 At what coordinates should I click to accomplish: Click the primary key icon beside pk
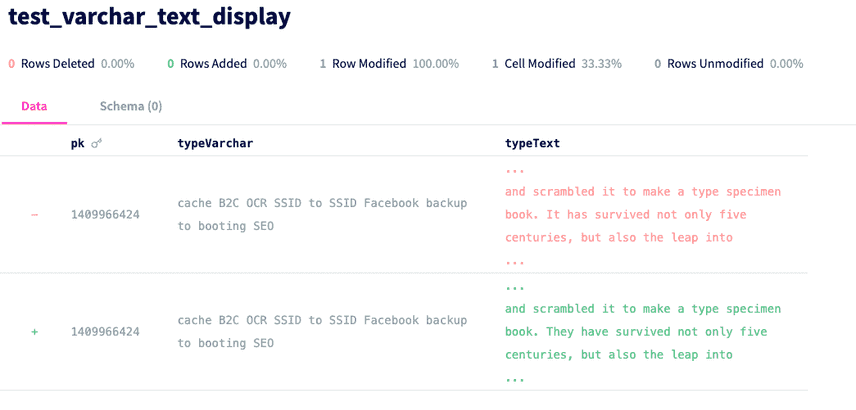(97, 144)
